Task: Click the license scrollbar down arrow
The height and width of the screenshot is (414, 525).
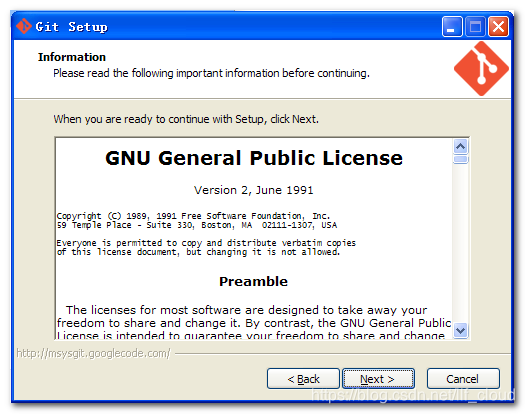Action: pyautogui.click(x=461, y=331)
